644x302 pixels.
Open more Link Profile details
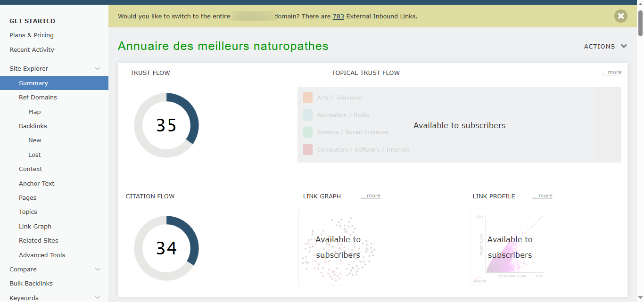click(x=542, y=196)
